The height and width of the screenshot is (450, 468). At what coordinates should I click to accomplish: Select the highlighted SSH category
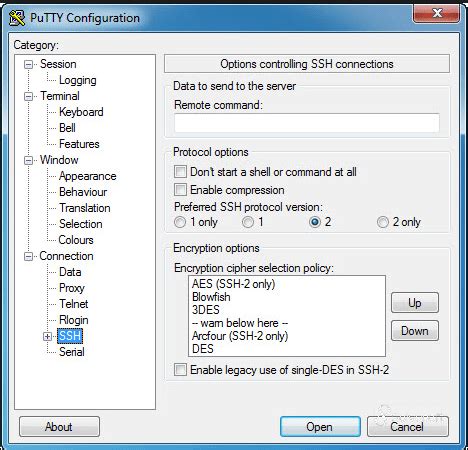[70, 336]
